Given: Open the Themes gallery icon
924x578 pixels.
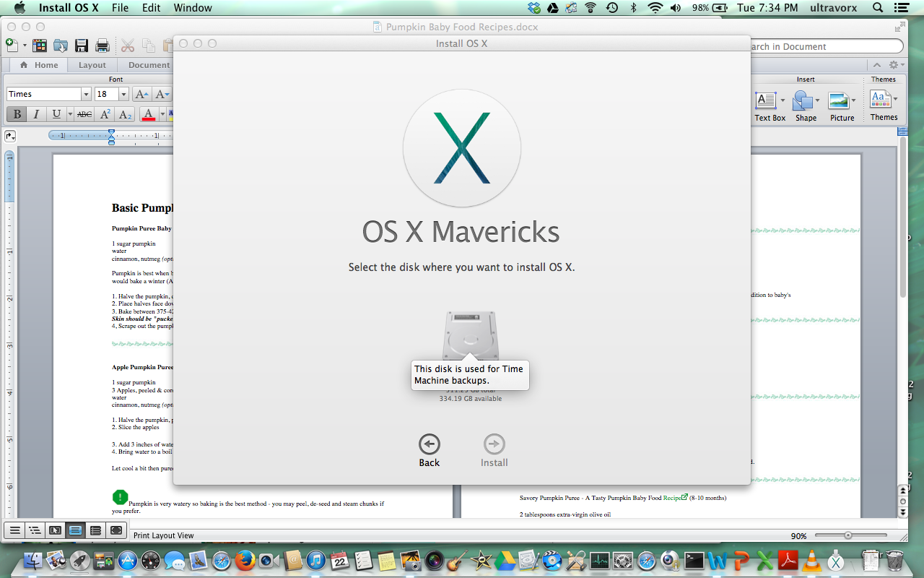Looking at the screenshot, I should tap(880, 99).
